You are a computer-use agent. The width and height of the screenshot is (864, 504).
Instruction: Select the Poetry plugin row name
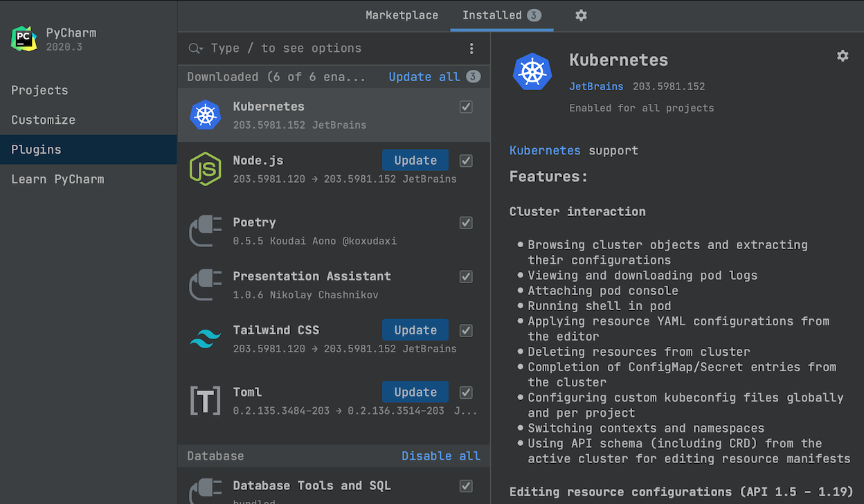coord(254,222)
